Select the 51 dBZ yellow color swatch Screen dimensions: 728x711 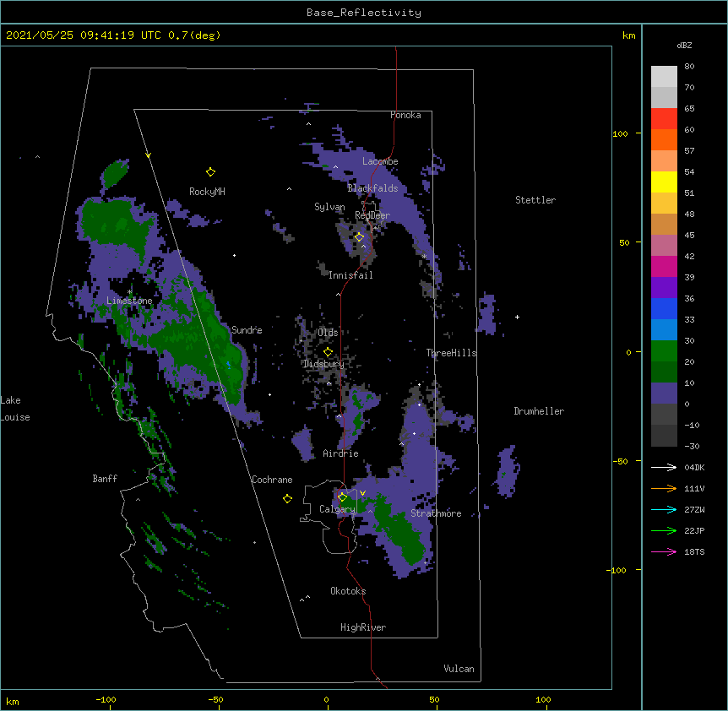[664, 182]
